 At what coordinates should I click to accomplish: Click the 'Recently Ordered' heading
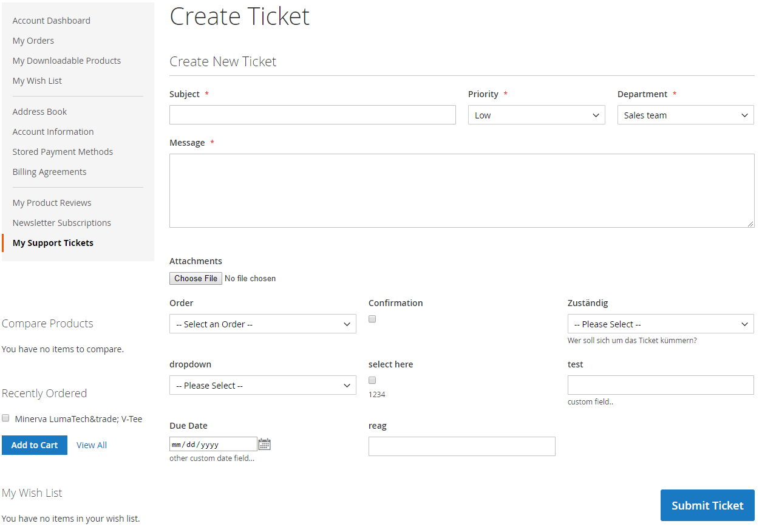(x=44, y=394)
